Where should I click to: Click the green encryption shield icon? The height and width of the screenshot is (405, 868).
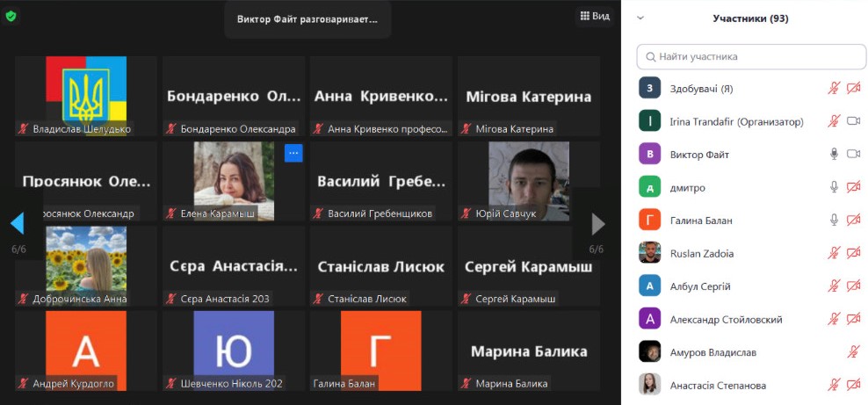(11, 16)
